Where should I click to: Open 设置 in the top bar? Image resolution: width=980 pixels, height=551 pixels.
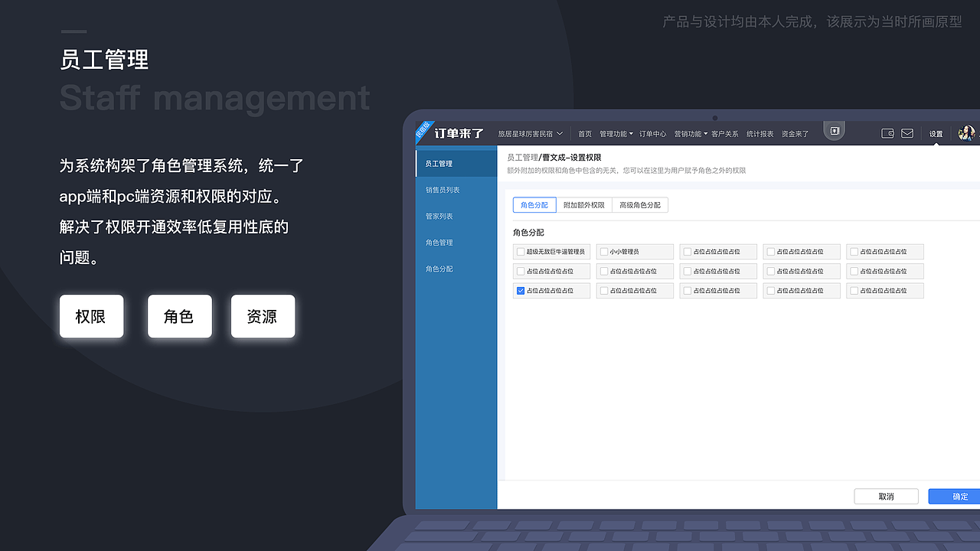tap(936, 134)
